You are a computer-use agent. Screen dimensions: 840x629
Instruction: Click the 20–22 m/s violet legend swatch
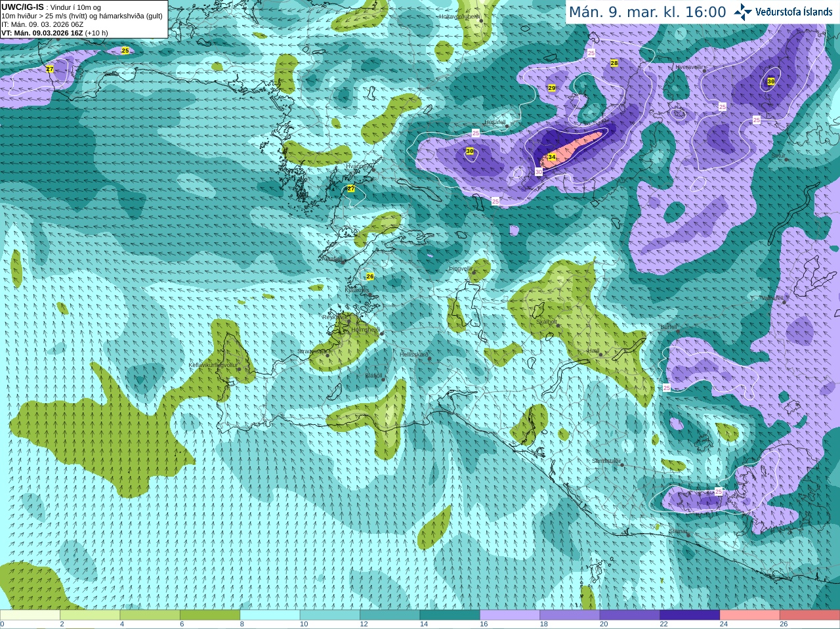[x=630, y=615]
